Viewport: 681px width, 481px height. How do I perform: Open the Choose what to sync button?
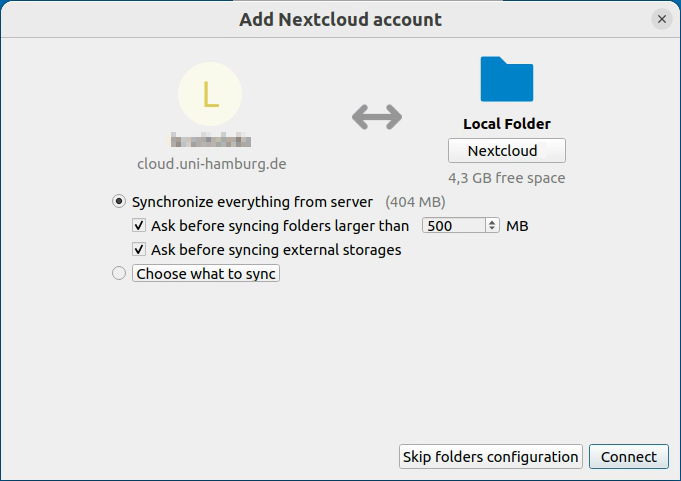pyautogui.click(x=206, y=273)
